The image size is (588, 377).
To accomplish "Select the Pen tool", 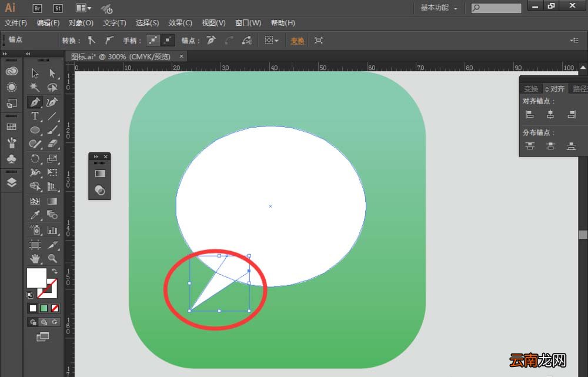I will [35, 102].
